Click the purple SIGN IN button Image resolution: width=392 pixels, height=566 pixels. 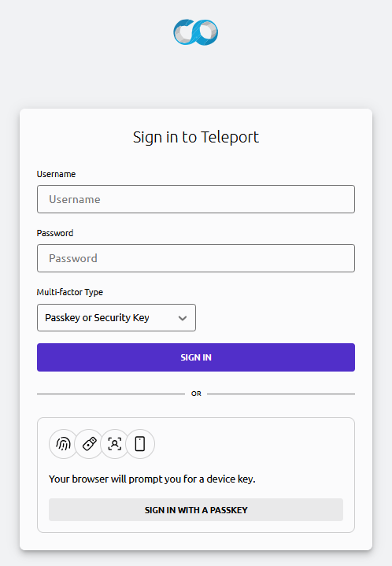tap(196, 357)
